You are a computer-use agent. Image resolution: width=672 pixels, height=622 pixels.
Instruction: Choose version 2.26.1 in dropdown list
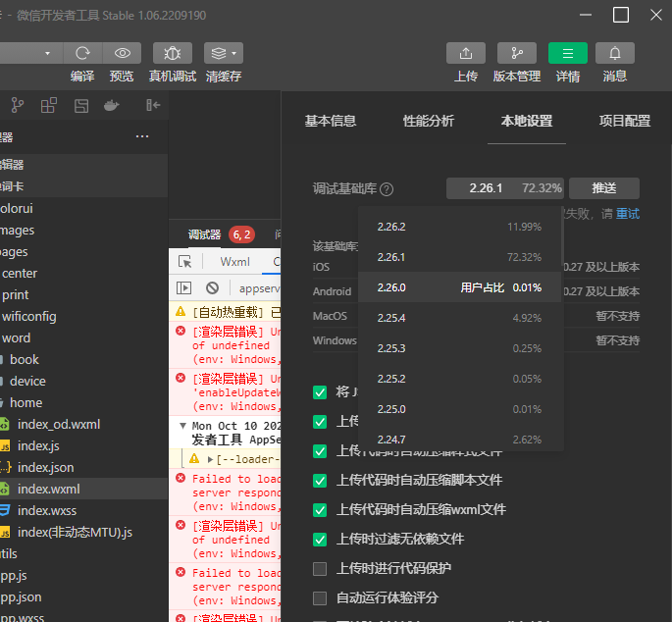[x=459, y=257]
